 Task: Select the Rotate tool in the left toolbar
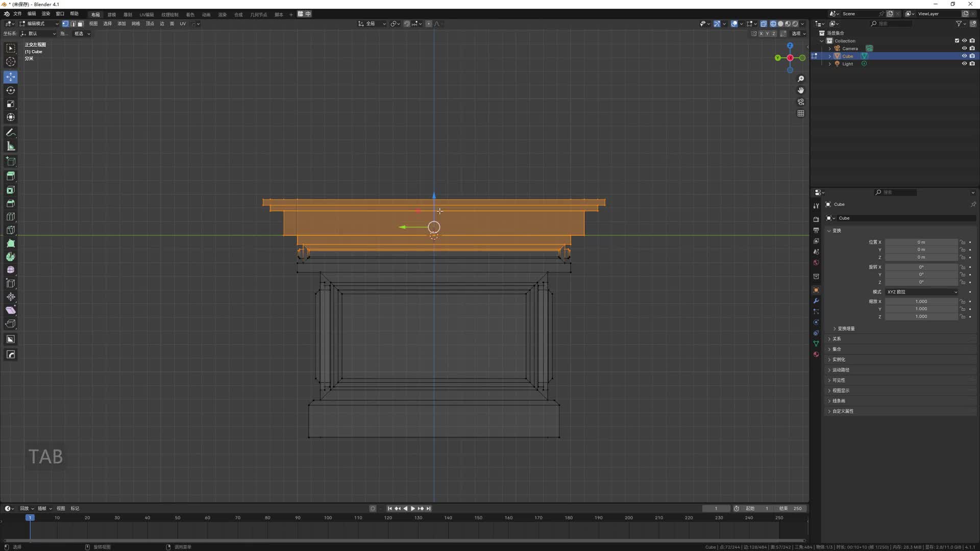pyautogui.click(x=11, y=90)
